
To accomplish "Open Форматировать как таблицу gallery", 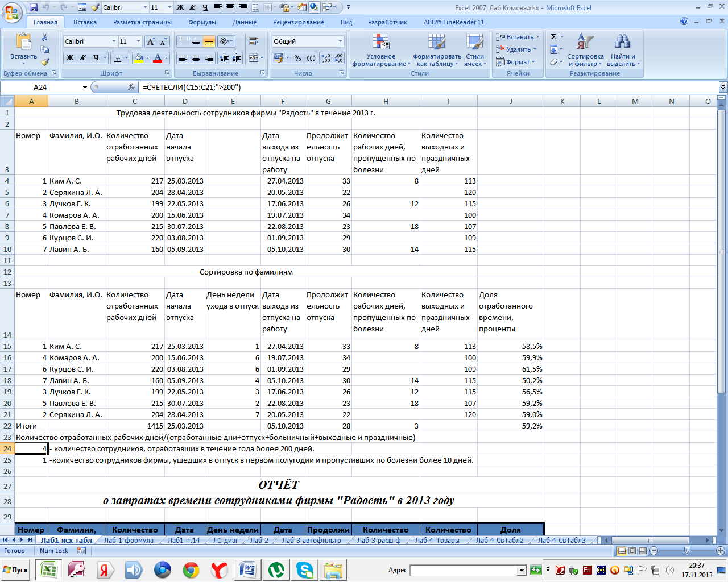I will click(x=437, y=50).
